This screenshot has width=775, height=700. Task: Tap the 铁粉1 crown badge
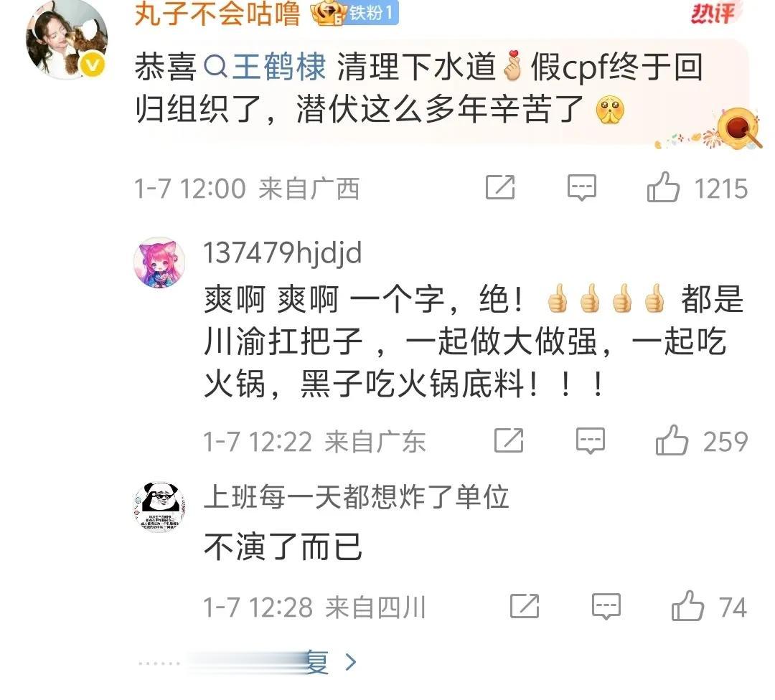coord(355,13)
